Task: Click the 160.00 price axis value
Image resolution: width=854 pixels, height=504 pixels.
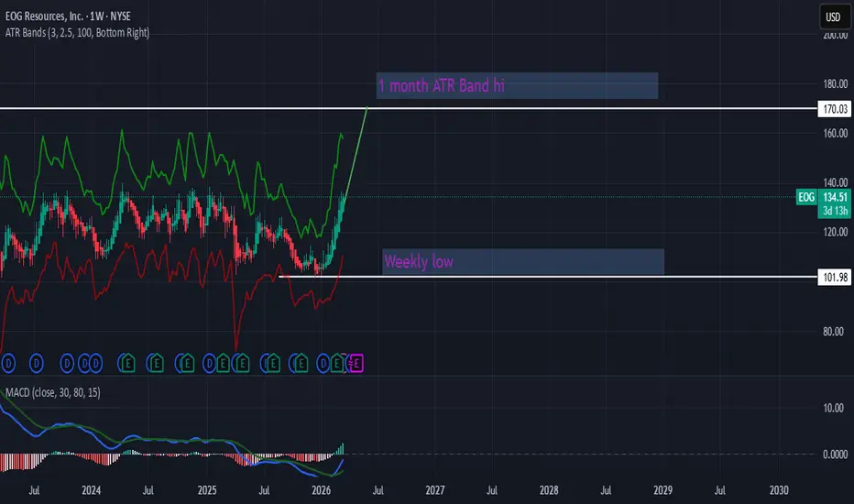Action: (836, 133)
